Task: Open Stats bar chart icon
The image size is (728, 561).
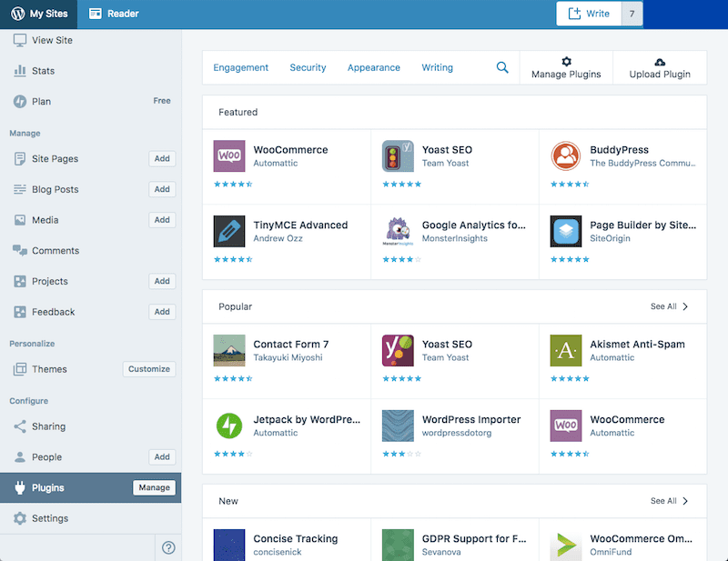Action: point(20,71)
